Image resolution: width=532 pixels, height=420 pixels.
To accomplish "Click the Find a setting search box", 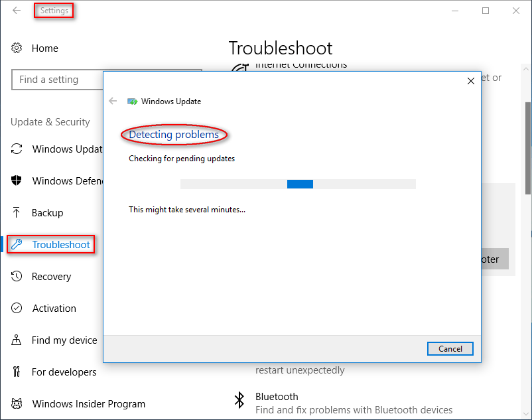I will tap(57, 80).
